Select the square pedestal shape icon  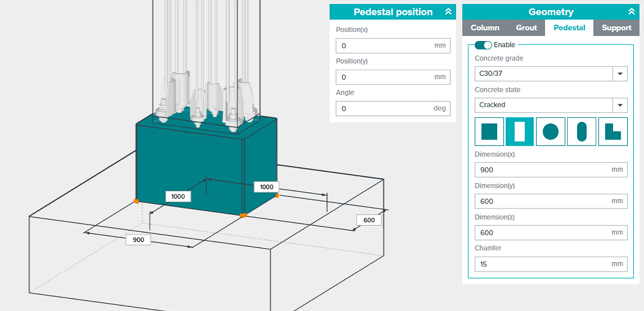click(489, 131)
